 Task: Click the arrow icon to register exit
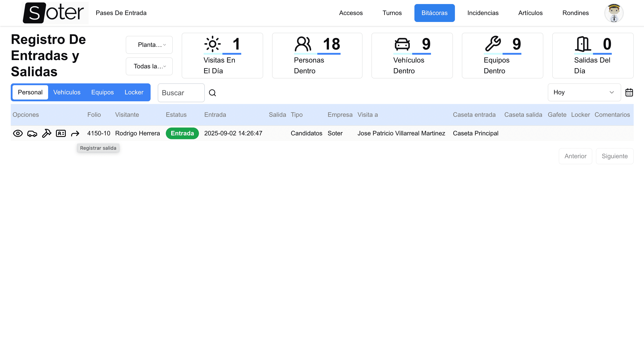[x=75, y=134]
